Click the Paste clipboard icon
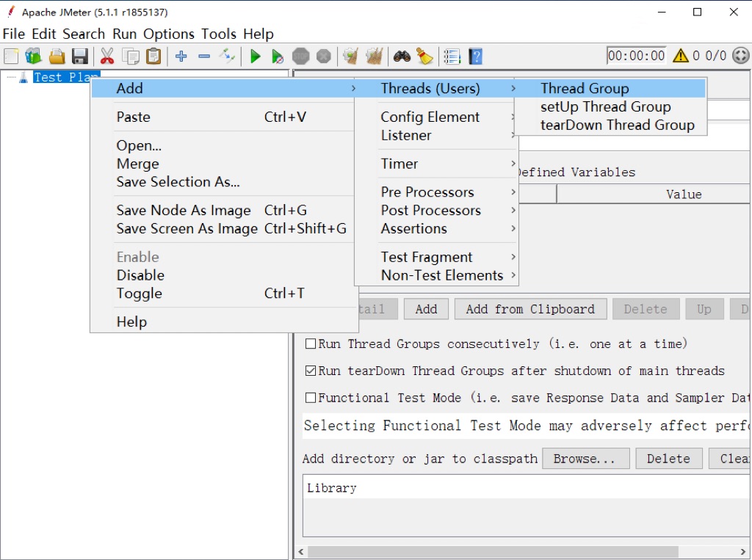 point(153,56)
